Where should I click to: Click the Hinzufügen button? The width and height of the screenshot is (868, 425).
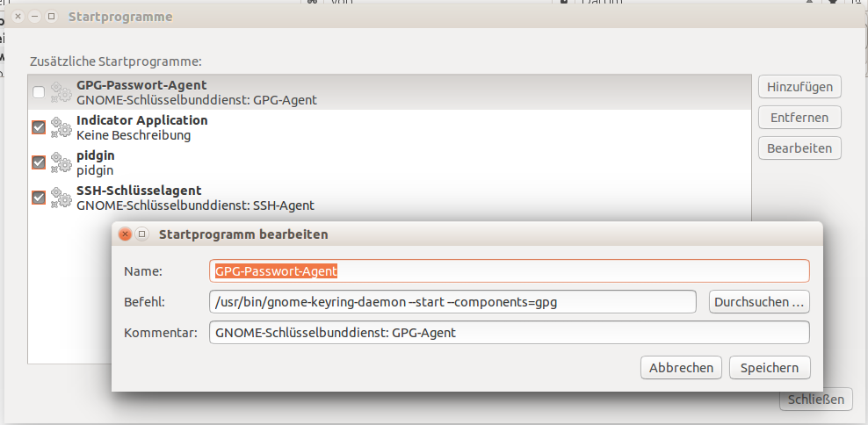coord(799,87)
